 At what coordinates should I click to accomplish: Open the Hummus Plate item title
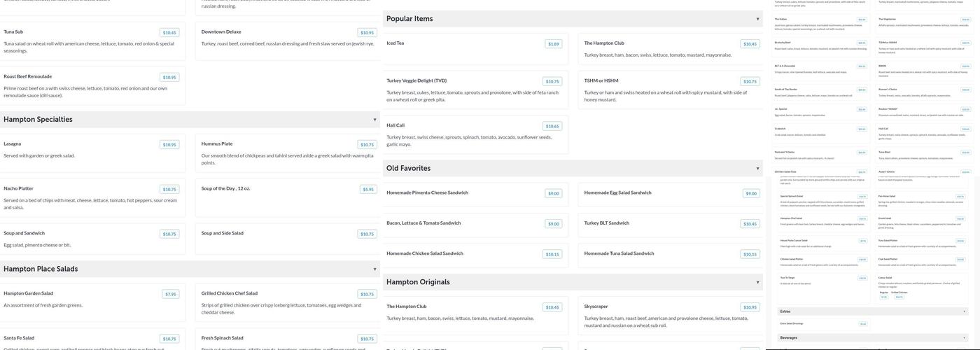point(217,144)
